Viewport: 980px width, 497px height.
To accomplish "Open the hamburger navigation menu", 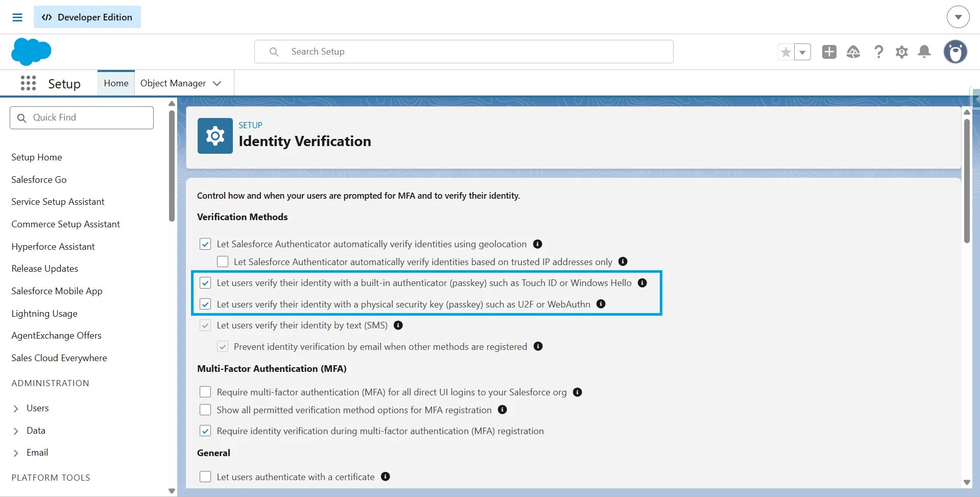I will pyautogui.click(x=17, y=17).
